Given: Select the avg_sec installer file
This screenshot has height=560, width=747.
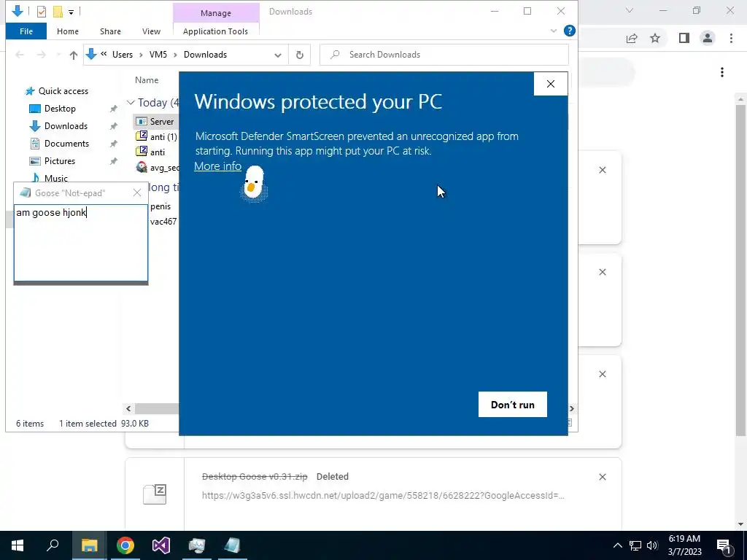Looking at the screenshot, I should (158, 168).
